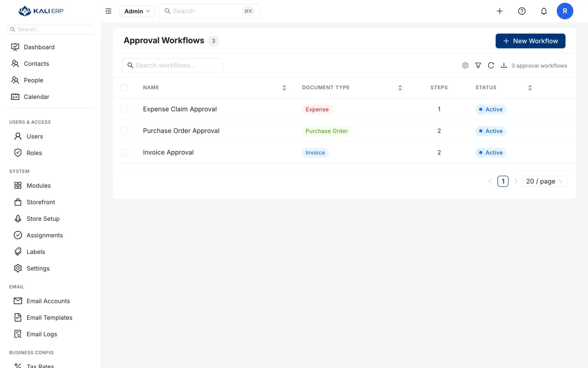Screen dimensions: 588x368
Task: Click the Email Logs search-document icon
Action: coord(18,334)
